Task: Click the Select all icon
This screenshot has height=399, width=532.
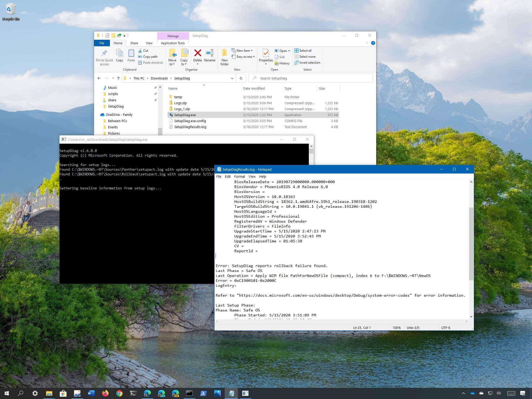Action: tap(303, 50)
